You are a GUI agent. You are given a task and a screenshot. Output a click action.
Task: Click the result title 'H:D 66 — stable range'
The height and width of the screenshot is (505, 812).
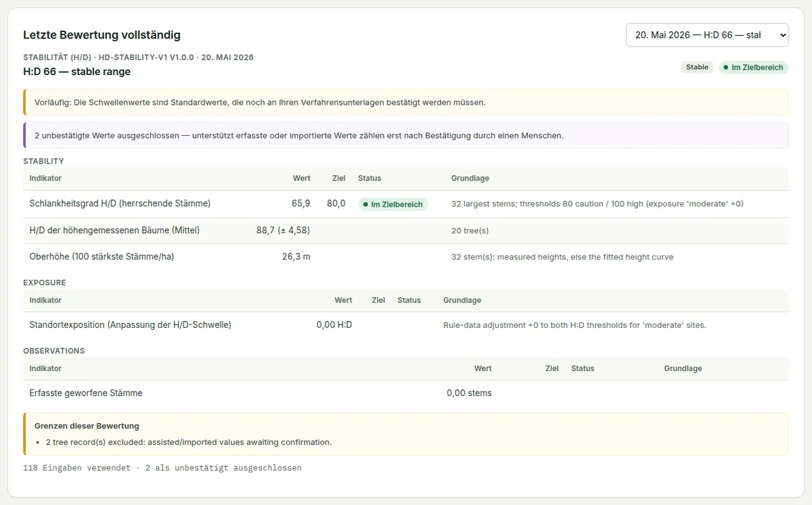coord(77,72)
